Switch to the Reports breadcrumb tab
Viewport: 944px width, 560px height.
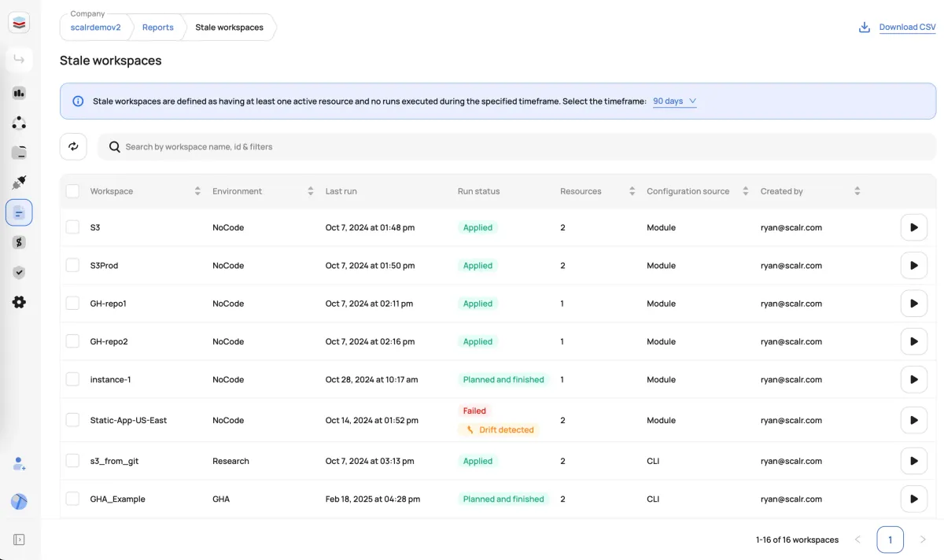[x=157, y=27]
